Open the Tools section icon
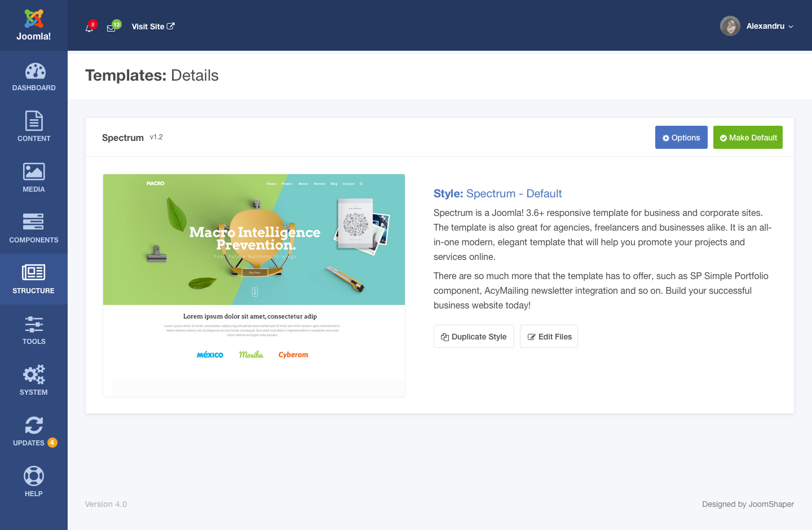 click(x=34, y=324)
